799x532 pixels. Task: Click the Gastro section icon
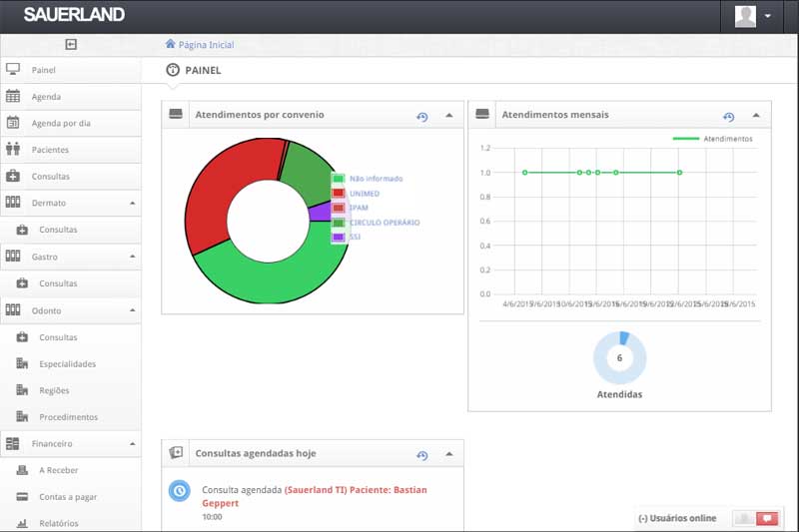13,256
